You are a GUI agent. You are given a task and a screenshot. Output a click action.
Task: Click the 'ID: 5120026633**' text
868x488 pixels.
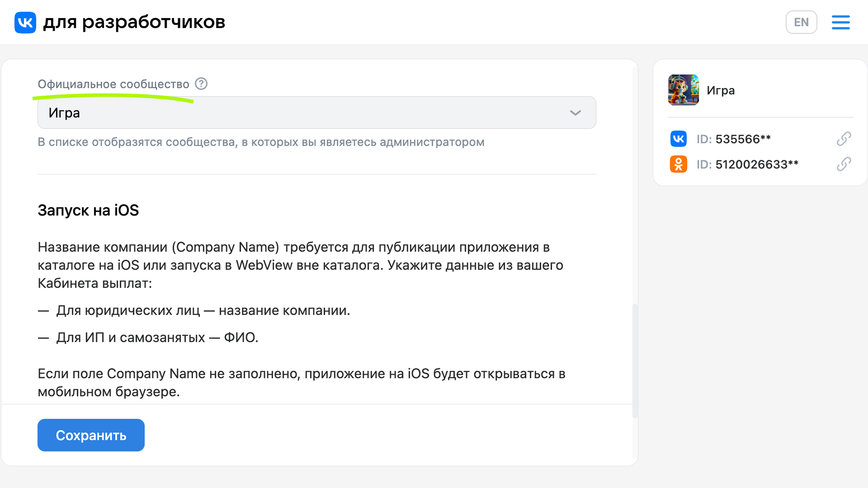pyautogui.click(x=747, y=164)
